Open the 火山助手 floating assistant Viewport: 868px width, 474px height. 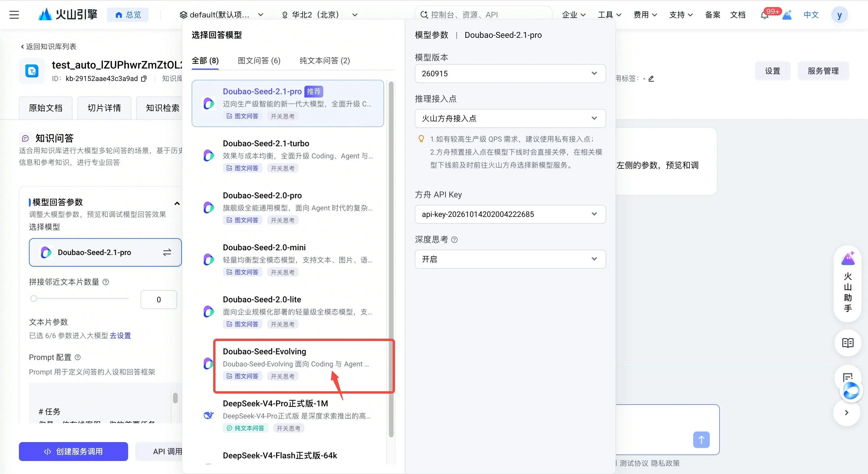pos(847,283)
